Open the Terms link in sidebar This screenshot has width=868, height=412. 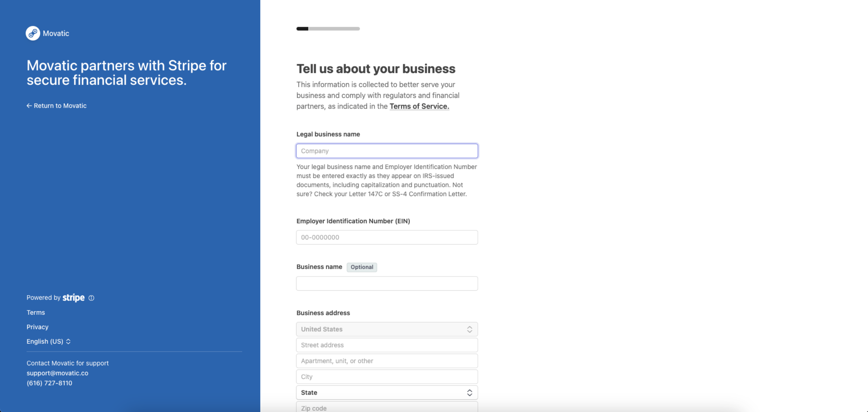(36, 312)
